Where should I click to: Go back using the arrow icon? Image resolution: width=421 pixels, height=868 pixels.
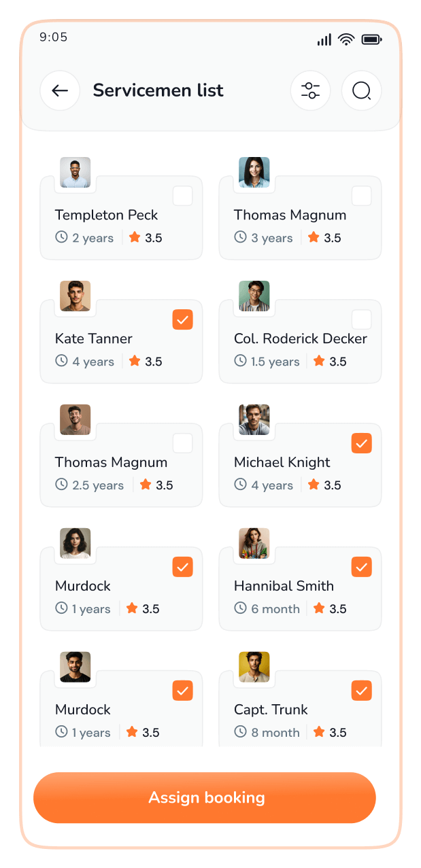60,90
